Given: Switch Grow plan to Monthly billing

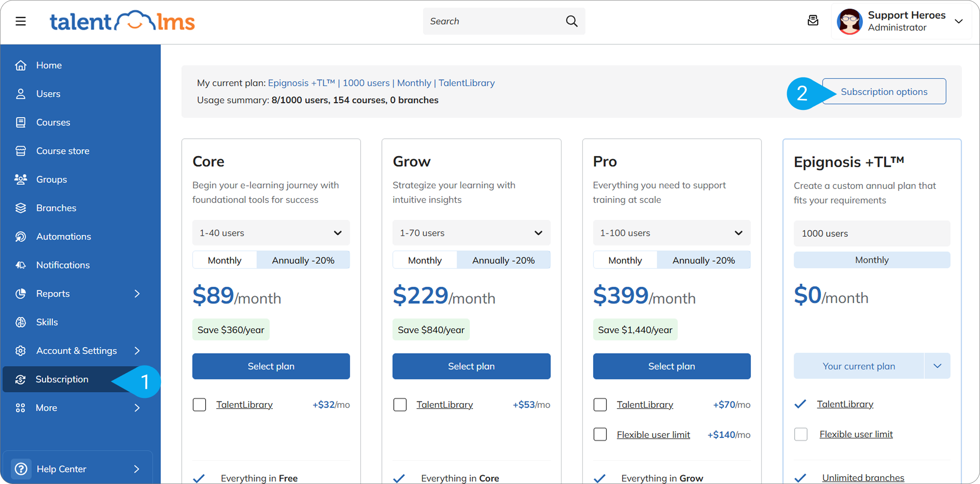Looking at the screenshot, I should (425, 260).
